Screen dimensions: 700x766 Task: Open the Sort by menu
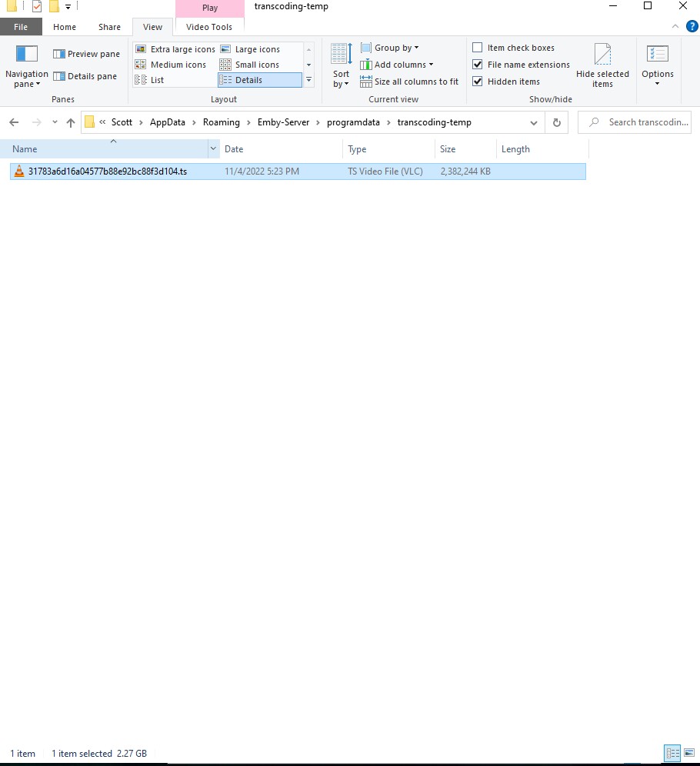coord(341,66)
